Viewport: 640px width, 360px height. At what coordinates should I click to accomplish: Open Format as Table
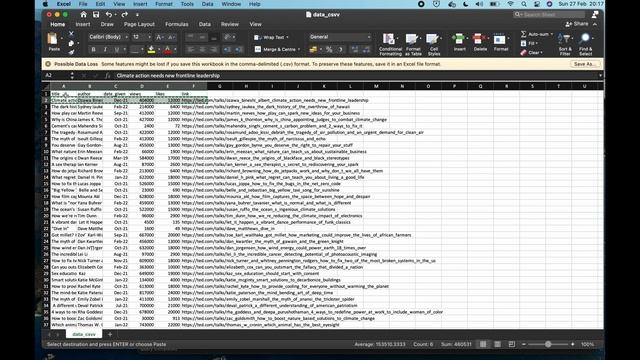(413, 44)
